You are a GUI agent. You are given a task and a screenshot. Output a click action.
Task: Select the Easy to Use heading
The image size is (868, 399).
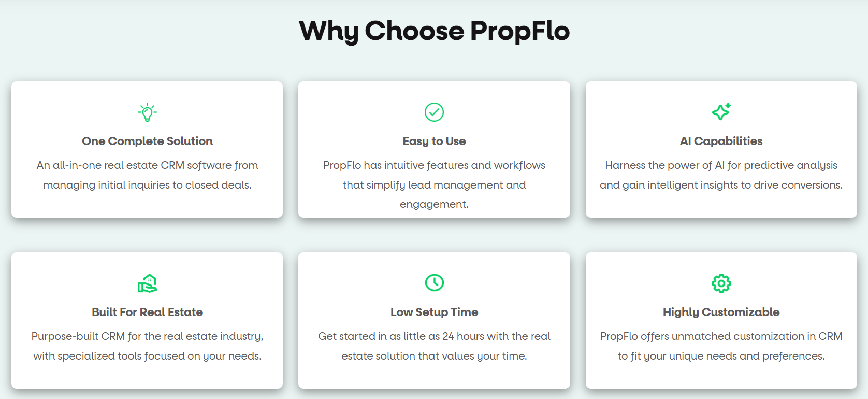point(434,141)
